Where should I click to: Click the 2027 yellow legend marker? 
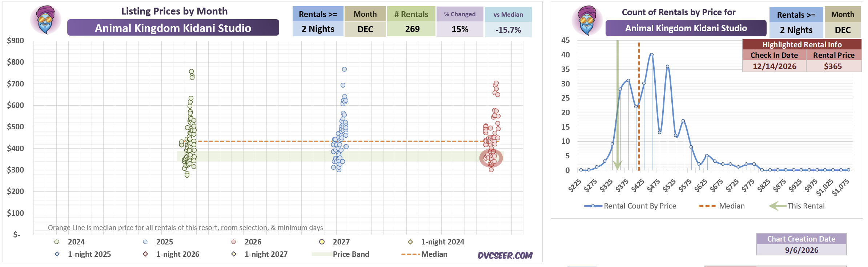[322, 242]
